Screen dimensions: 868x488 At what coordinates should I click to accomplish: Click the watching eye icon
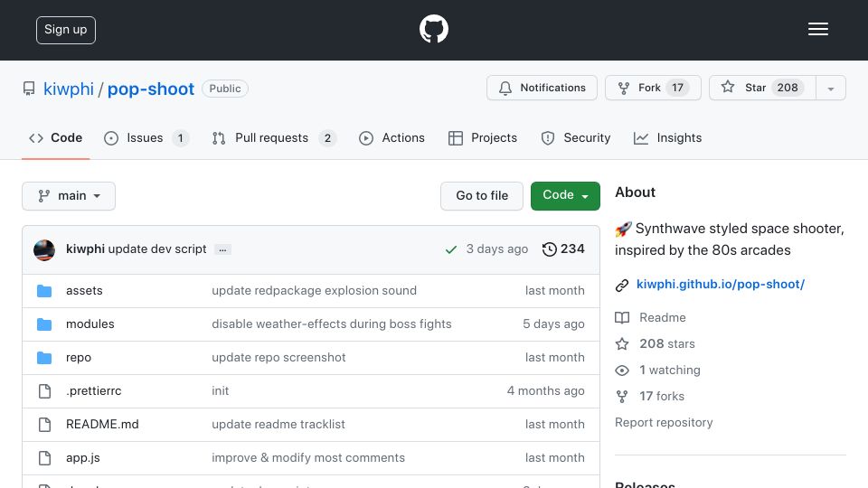tap(622, 371)
